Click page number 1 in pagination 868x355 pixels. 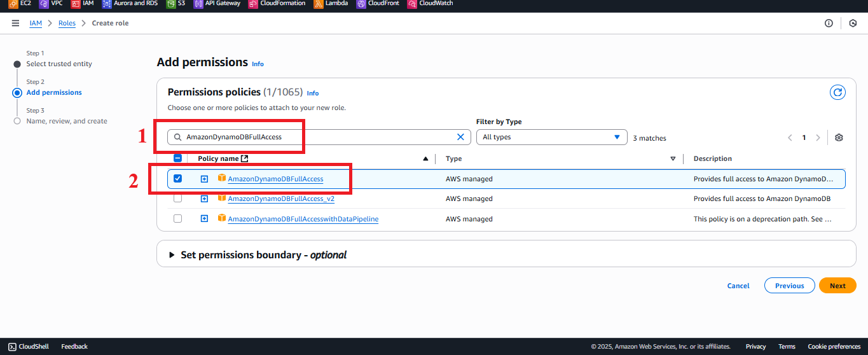[x=804, y=137]
